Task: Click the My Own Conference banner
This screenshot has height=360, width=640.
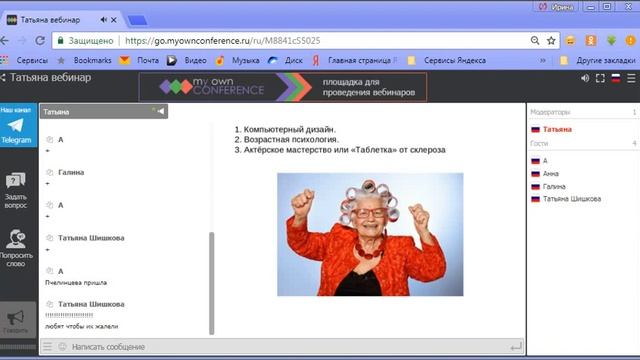Action: pyautogui.click(x=283, y=87)
